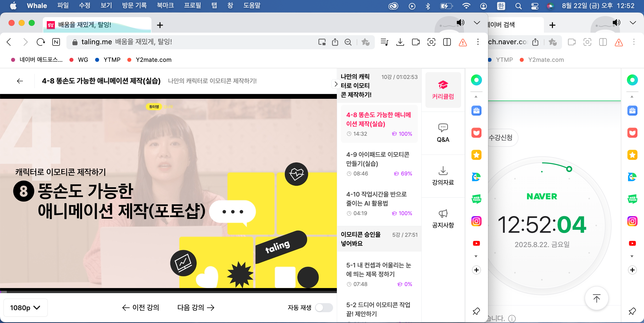Viewport: 644px width, 323px height.
Task: Toggle the 자동 재생 autoplay switch
Action: pyautogui.click(x=324, y=307)
